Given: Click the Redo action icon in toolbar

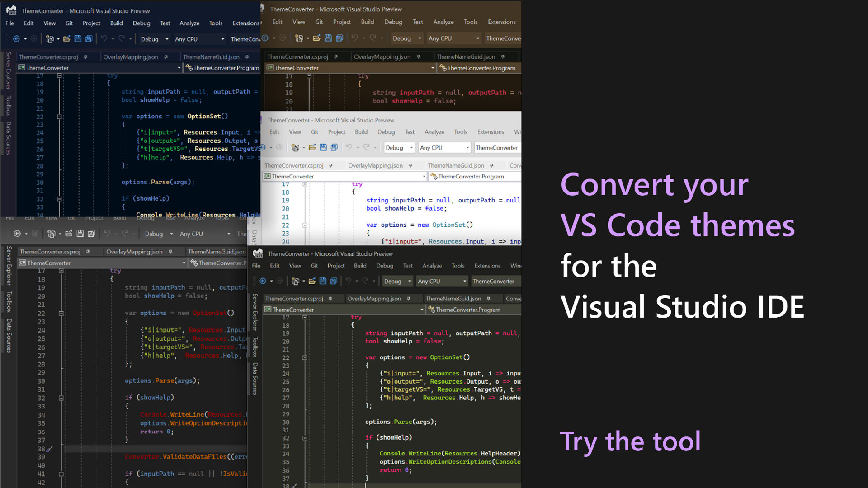Looking at the screenshot, I should click(x=122, y=39).
